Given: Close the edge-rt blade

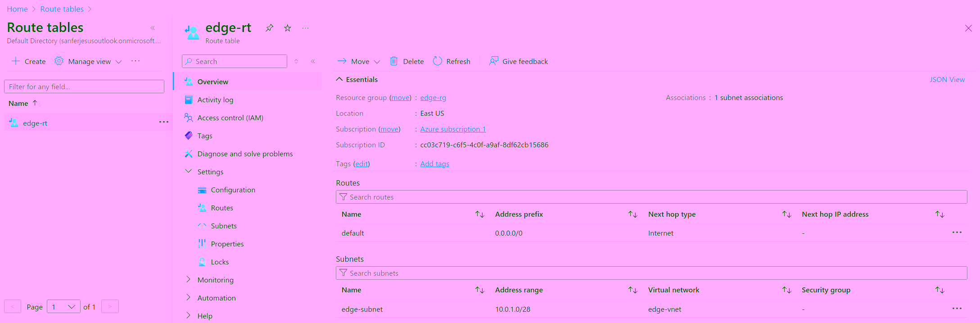Looking at the screenshot, I should tap(968, 28).
